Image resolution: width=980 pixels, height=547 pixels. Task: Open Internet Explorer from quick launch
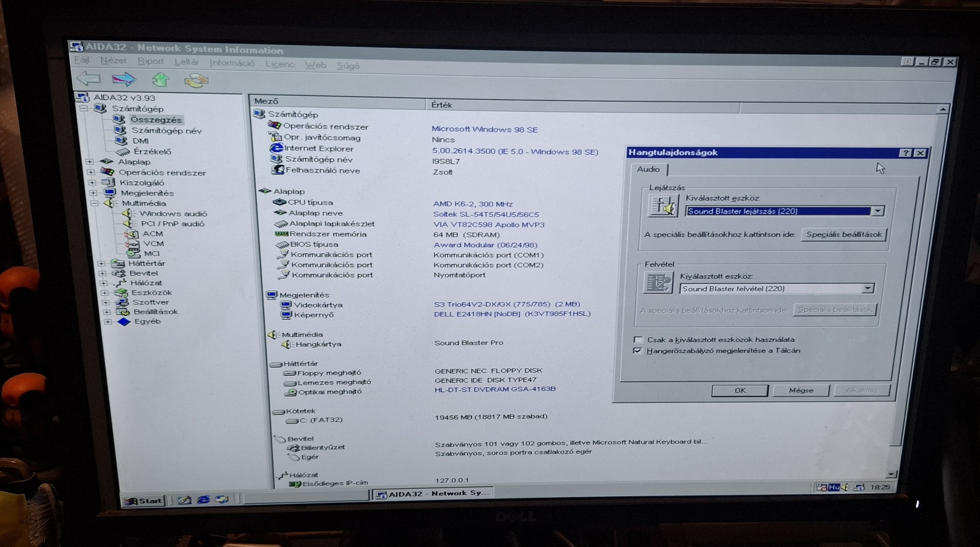point(203,499)
